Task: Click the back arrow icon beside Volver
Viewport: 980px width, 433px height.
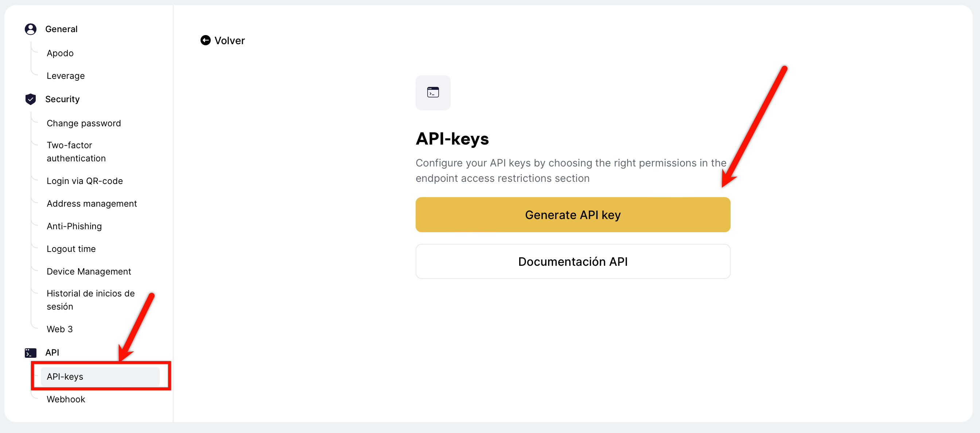Action: (205, 41)
